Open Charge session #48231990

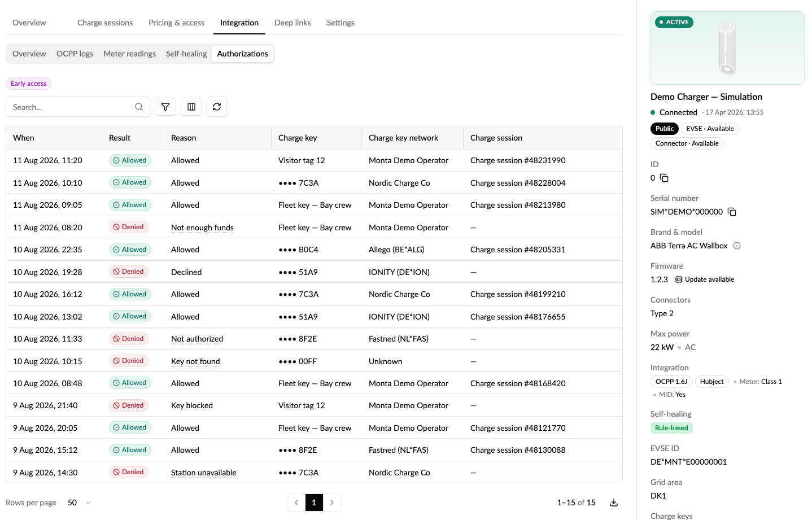pyautogui.click(x=518, y=160)
